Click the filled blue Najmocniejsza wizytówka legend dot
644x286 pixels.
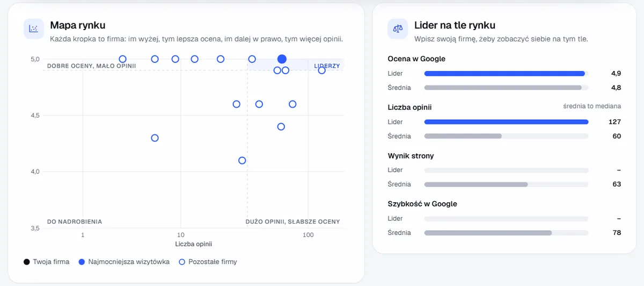[x=82, y=262]
